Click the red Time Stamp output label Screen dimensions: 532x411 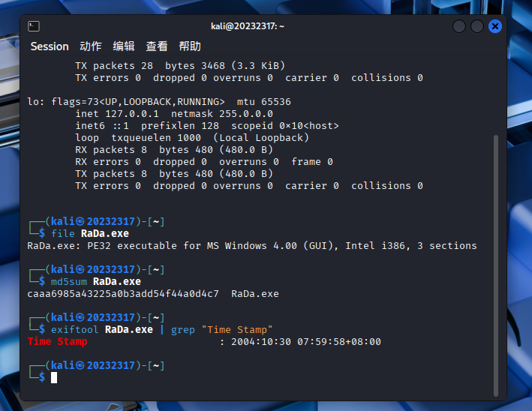pos(57,341)
